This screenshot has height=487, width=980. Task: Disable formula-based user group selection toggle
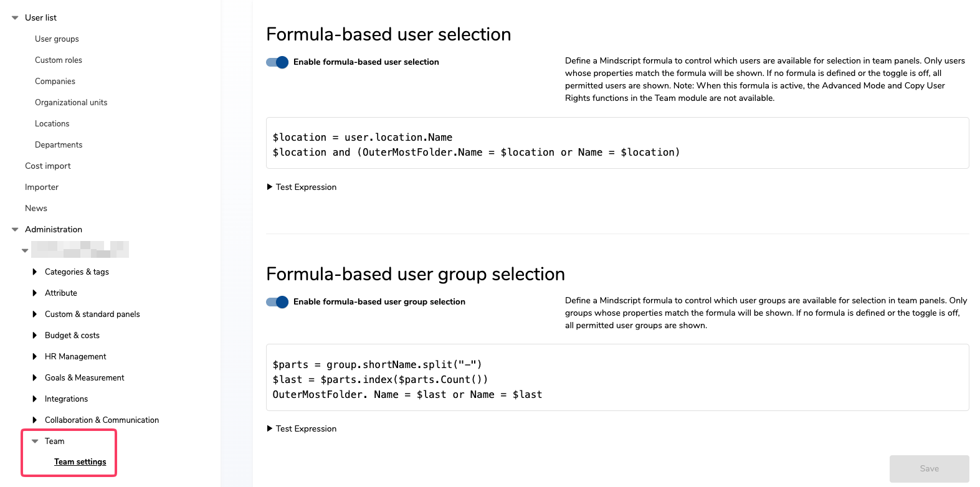pos(277,302)
